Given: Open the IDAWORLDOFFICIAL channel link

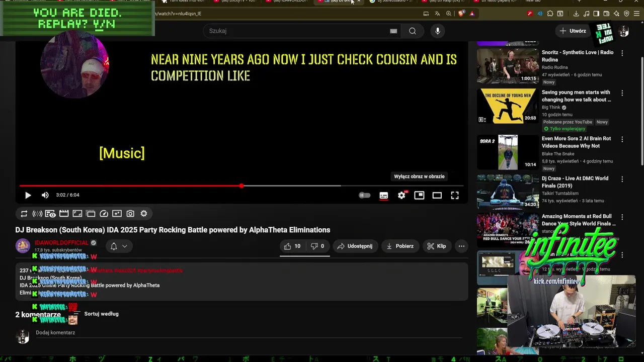Looking at the screenshot, I should point(61,243).
